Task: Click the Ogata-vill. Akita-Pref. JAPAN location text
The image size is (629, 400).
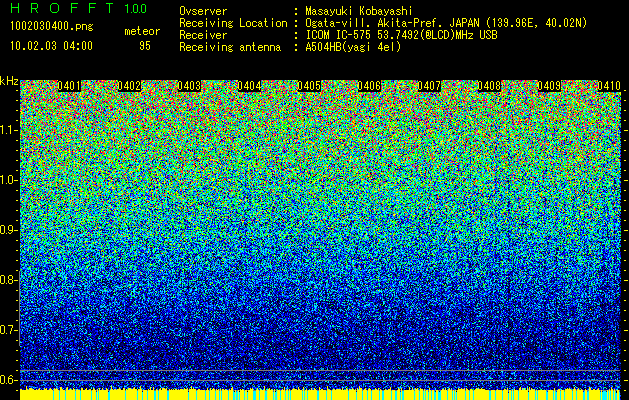Action: click(446, 23)
